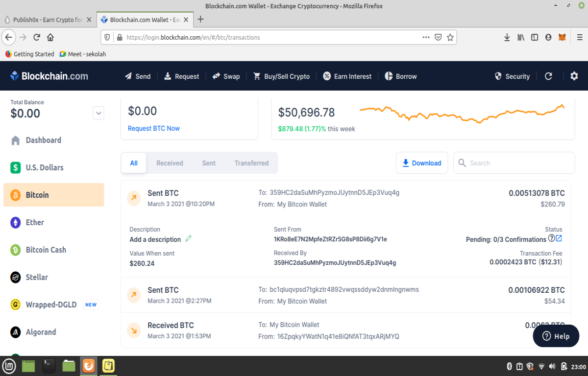Open page actions three-dots menu

(426, 37)
